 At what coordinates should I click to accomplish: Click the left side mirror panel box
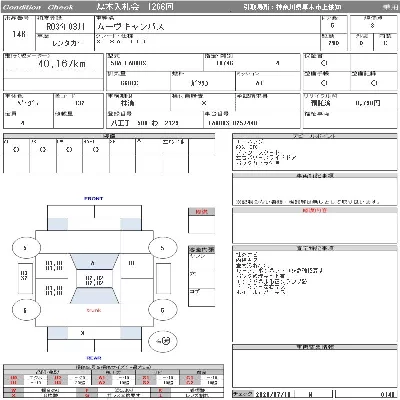(25, 278)
